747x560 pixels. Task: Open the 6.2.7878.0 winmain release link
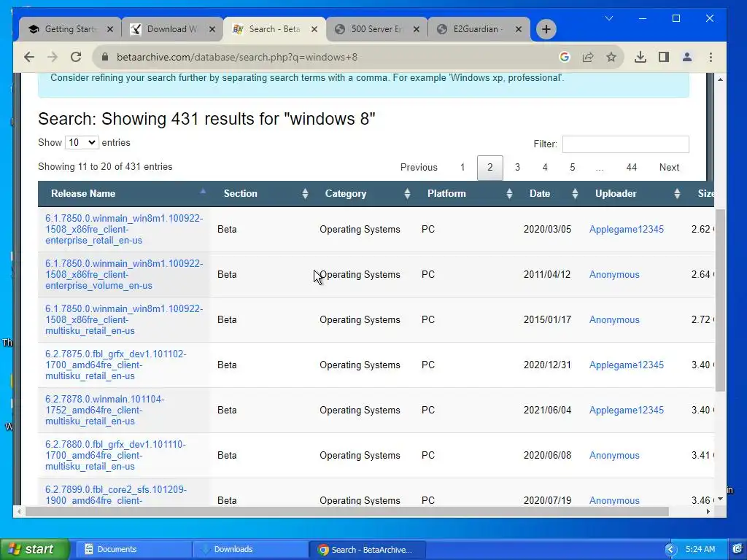click(x=105, y=411)
